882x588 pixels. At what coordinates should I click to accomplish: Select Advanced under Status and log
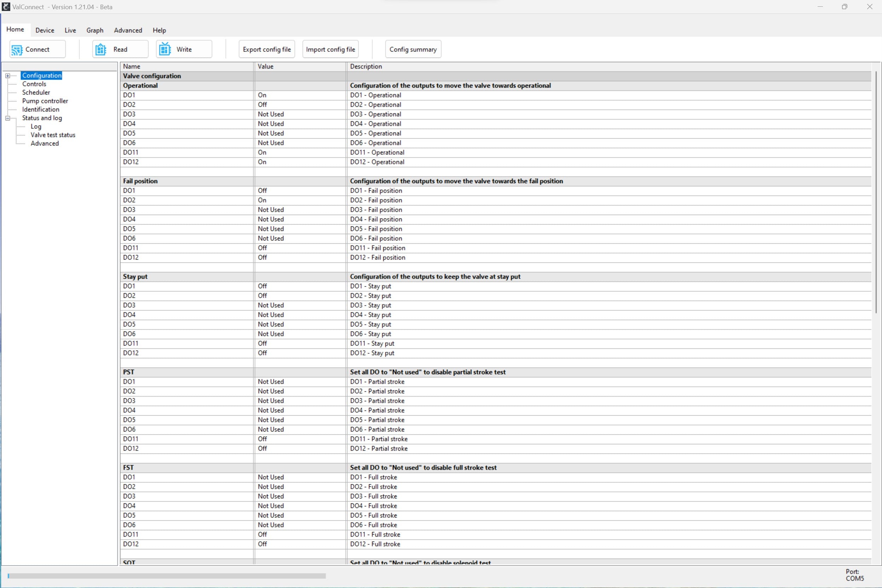[x=45, y=144]
